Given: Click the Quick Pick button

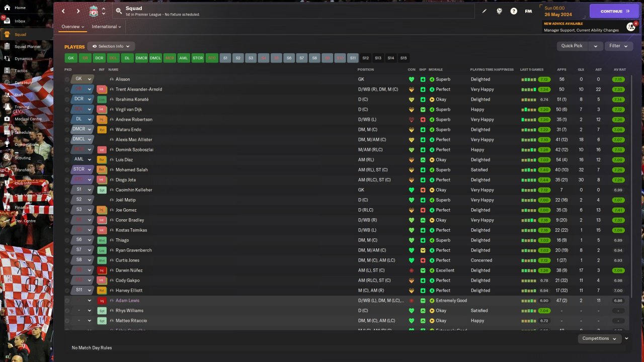Looking at the screenshot, I should (x=572, y=46).
